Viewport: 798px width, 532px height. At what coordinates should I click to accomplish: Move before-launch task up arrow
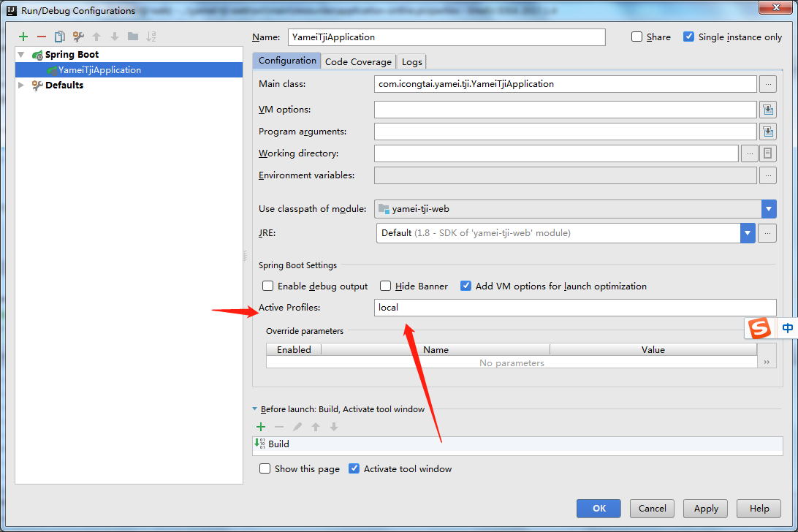coord(316,427)
